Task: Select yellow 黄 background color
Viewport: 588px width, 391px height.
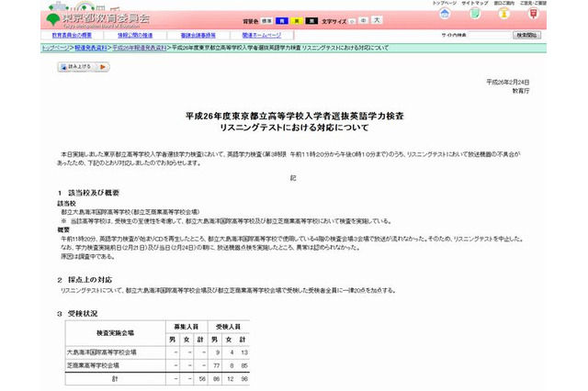Action: [x=297, y=21]
